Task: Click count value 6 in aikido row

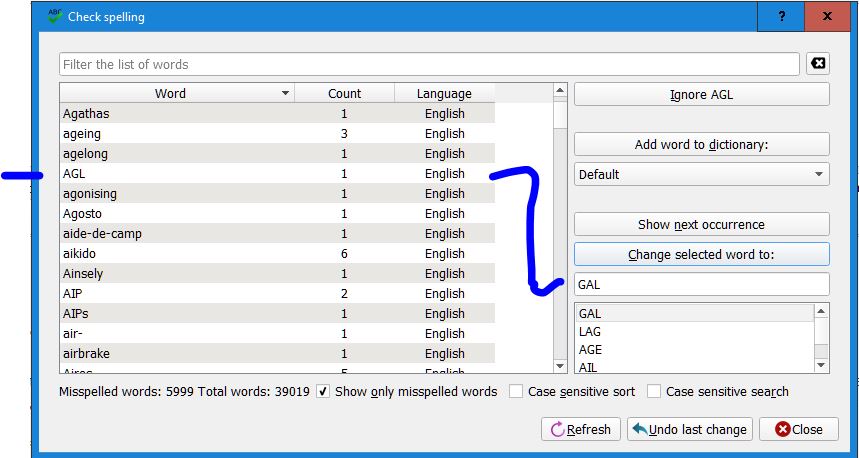Action: (344, 254)
